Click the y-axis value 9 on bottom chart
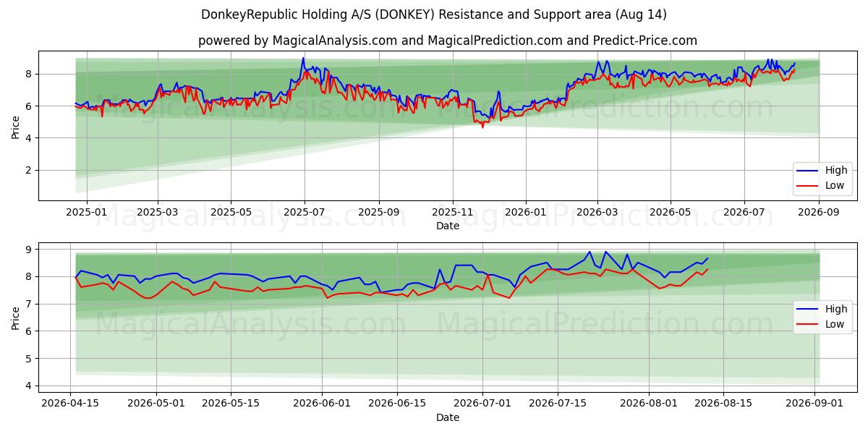The image size is (868, 434). click(x=29, y=250)
